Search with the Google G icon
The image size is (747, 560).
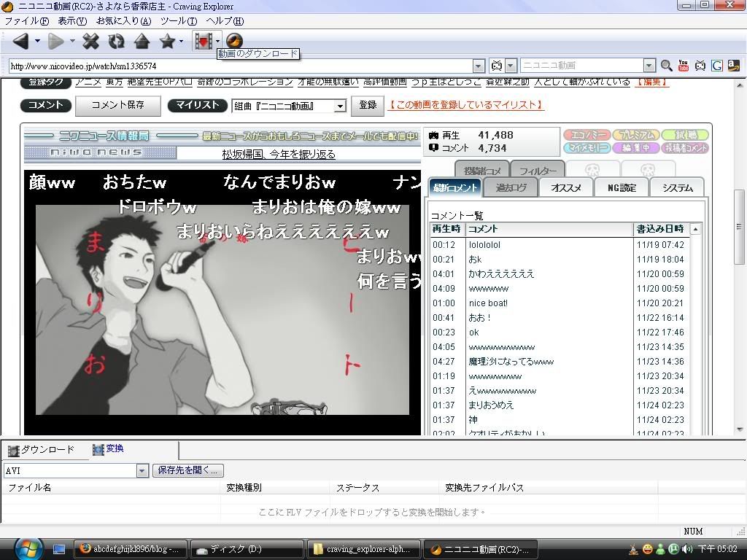(x=717, y=66)
